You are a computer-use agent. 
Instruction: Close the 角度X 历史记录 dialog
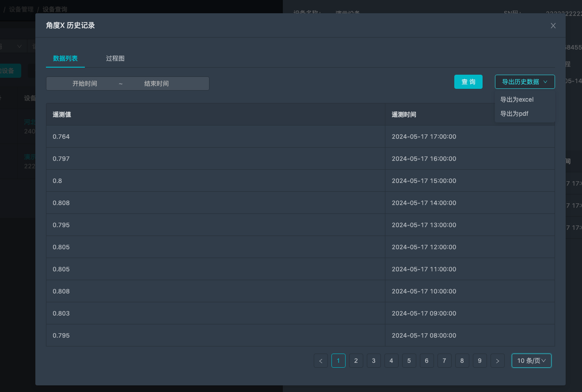tap(553, 26)
